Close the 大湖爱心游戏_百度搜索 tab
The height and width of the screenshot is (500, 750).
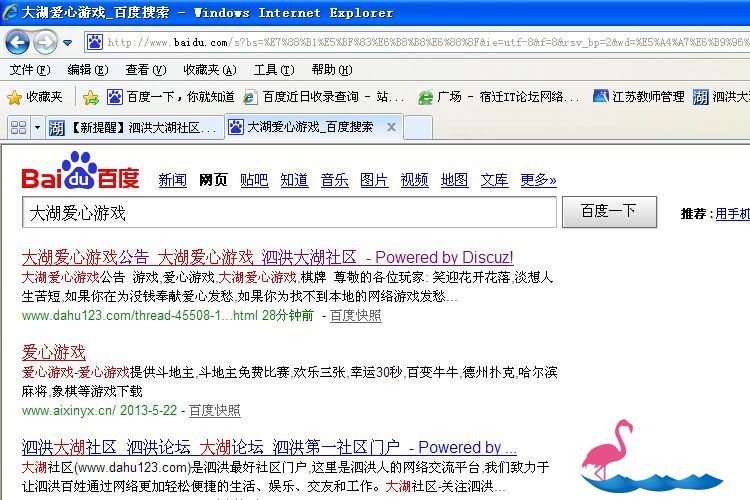point(391,127)
